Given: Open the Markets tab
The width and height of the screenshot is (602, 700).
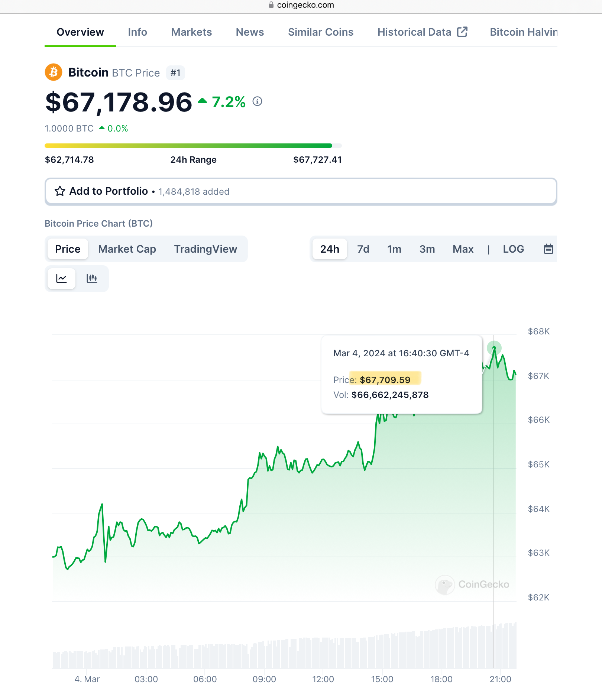Looking at the screenshot, I should [191, 32].
